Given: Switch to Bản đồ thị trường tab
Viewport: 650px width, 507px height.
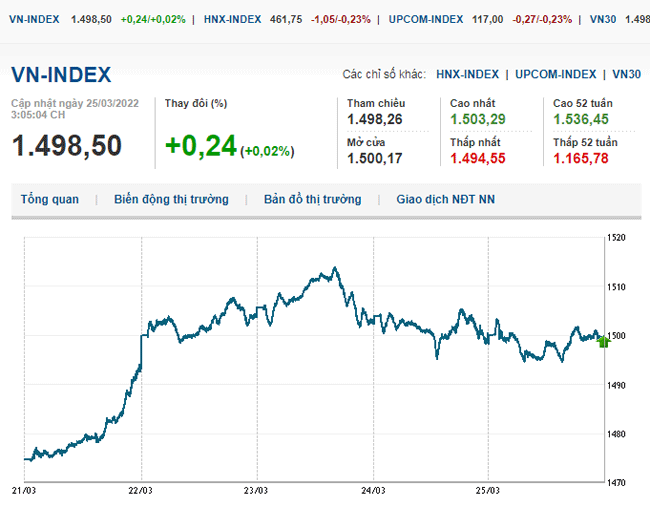Looking at the screenshot, I should 312,199.
